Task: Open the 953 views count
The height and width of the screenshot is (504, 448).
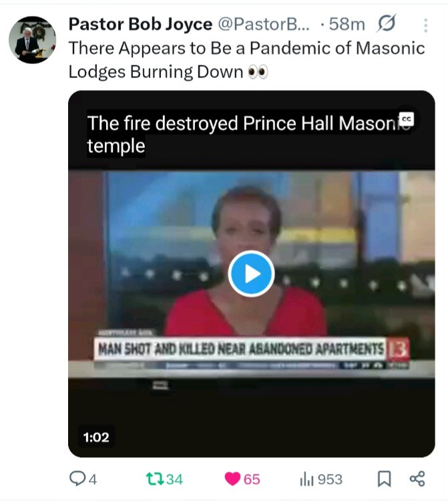Action: coord(330,479)
